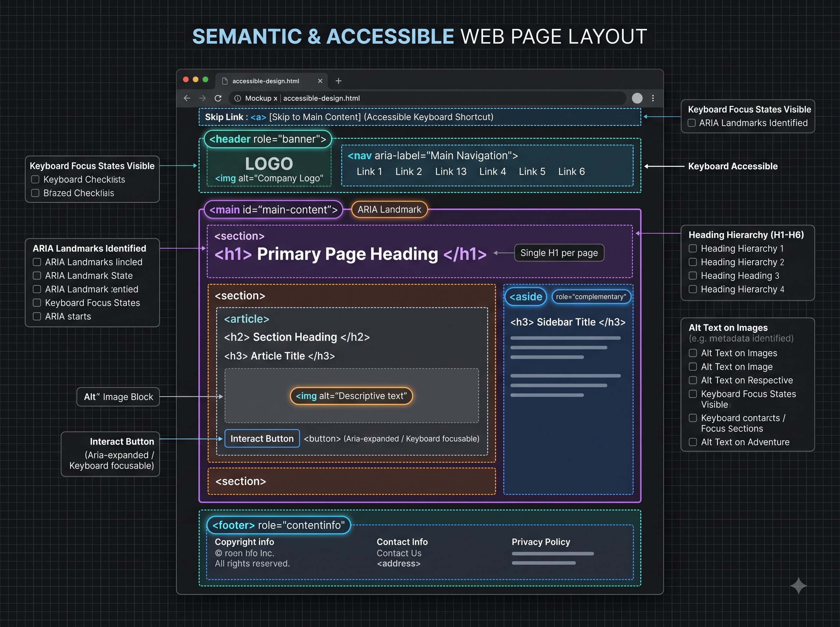Open Link 2 in main navigation

pos(408,171)
